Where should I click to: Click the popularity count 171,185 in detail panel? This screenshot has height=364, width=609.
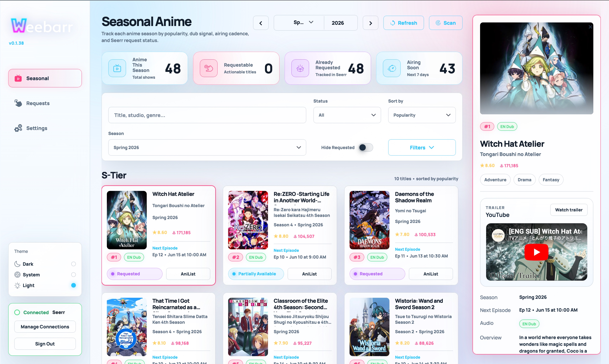[x=509, y=166]
